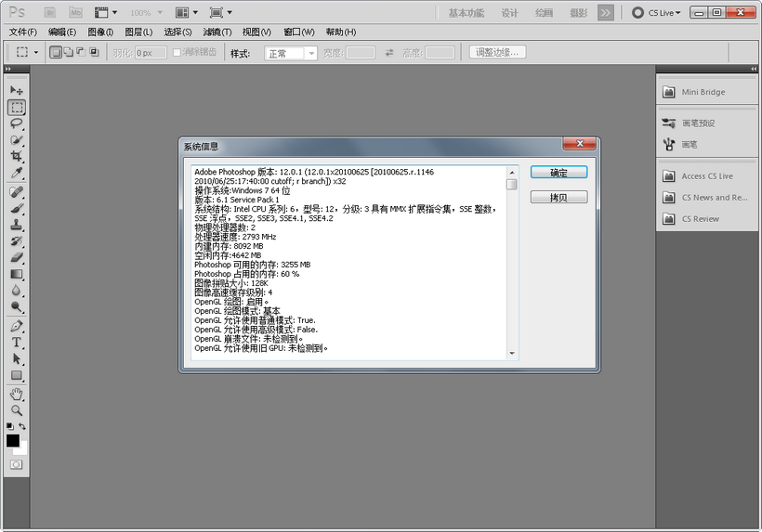Open the 帮助(H) menu
Screen dimensions: 762x532
(x=341, y=32)
